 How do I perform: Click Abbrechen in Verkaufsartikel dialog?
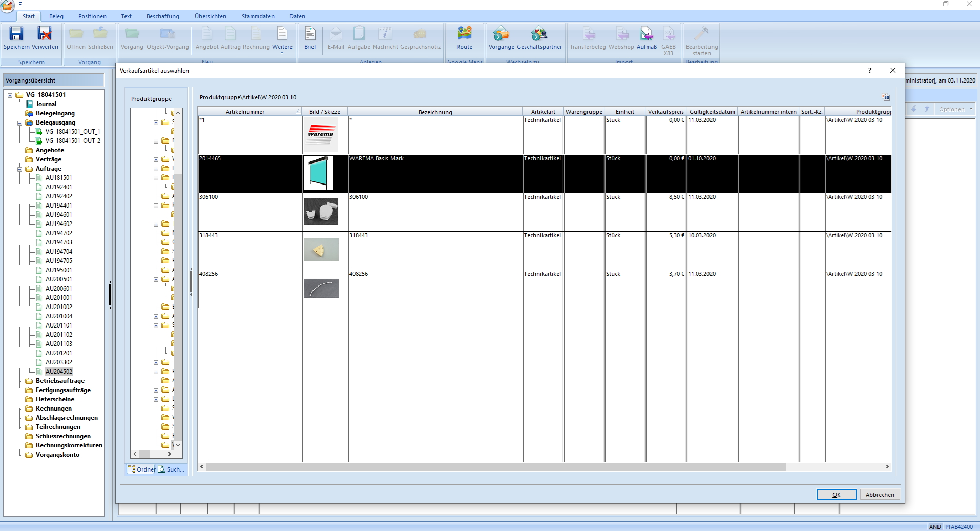click(880, 495)
